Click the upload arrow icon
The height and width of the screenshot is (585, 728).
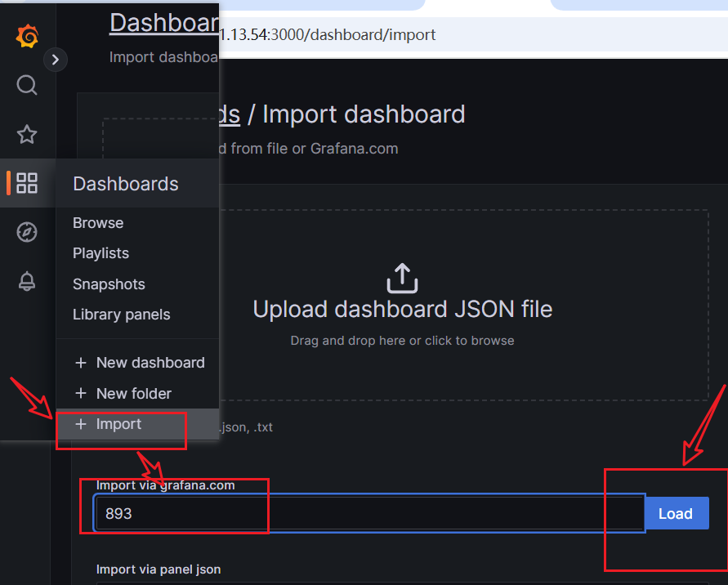[x=402, y=278]
